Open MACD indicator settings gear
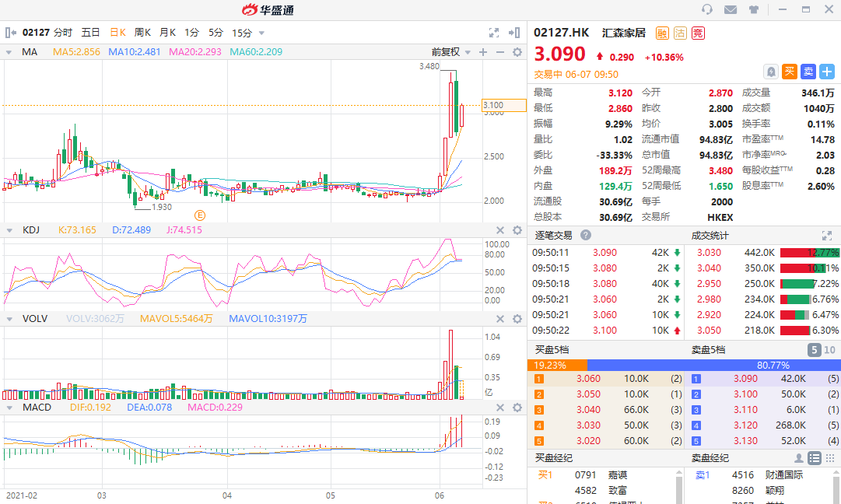The height and width of the screenshot is (504, 841). coord(517,408)
